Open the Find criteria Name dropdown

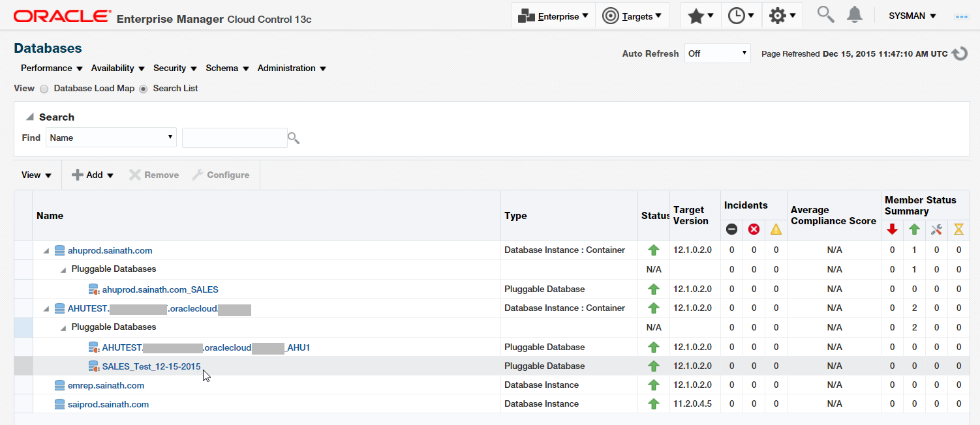click(x=112, y=138)
